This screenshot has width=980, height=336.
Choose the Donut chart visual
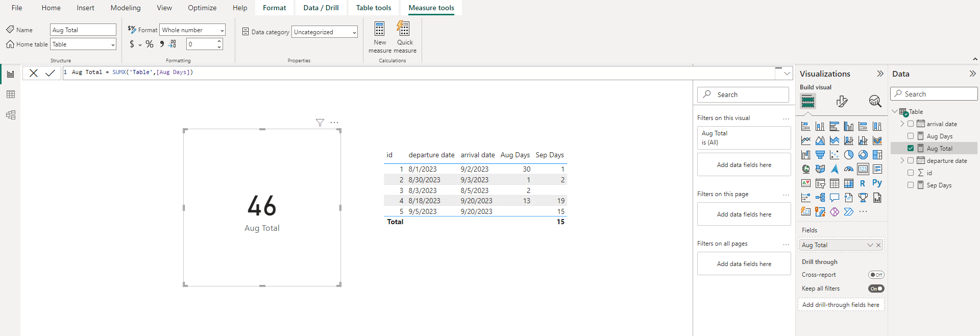coord(863,155)
